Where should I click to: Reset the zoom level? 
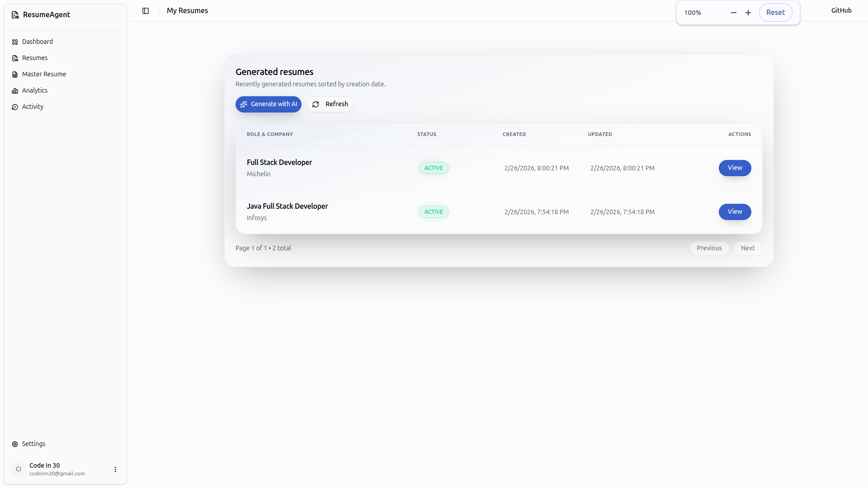[x=775, y=13]
